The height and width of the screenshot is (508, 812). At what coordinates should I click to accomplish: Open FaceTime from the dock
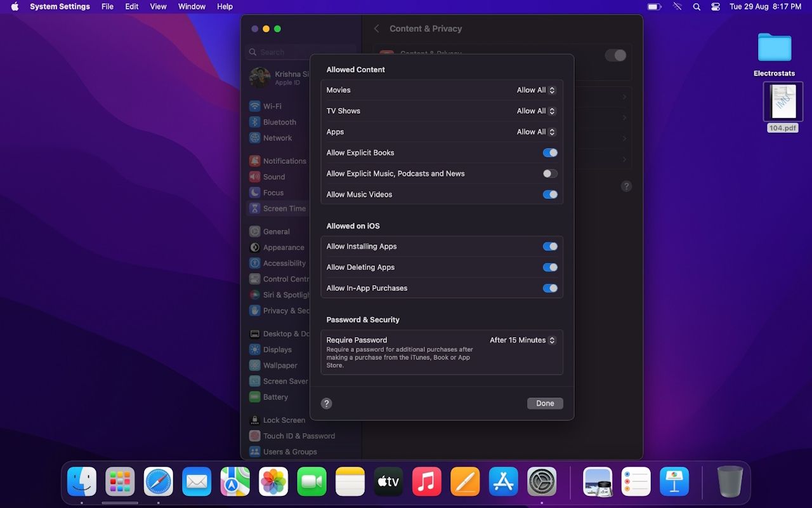[x=311, y=482]
